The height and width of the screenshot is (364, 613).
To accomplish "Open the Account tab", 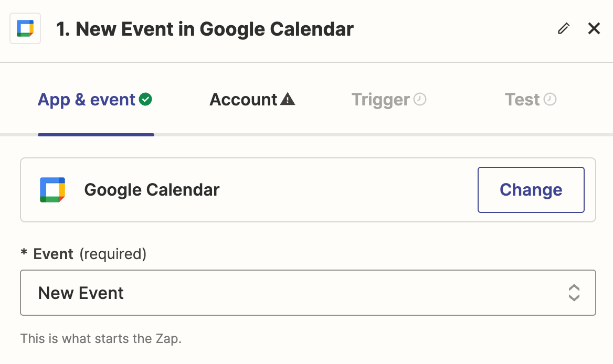I will tap(244, 100).
